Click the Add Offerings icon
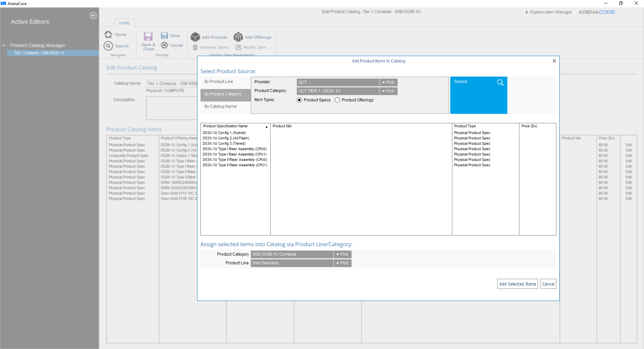This screenshot has height=349, width=644. point(238,37)
